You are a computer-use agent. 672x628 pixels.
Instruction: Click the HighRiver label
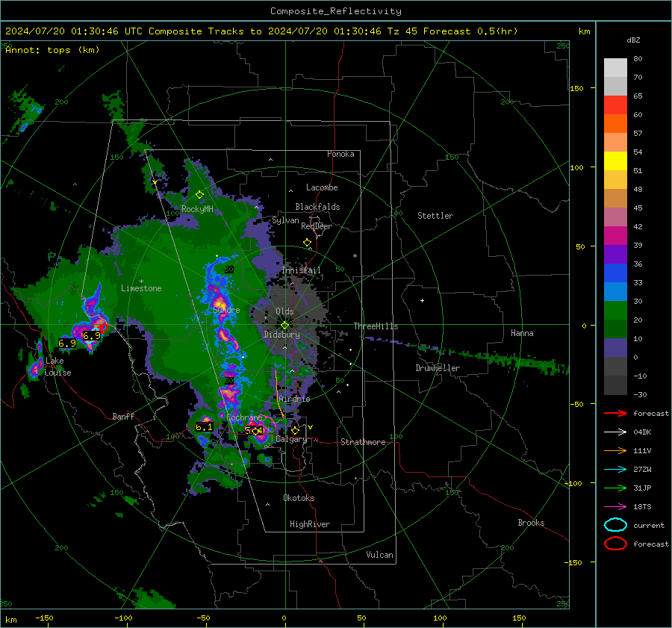pos(310,524)
